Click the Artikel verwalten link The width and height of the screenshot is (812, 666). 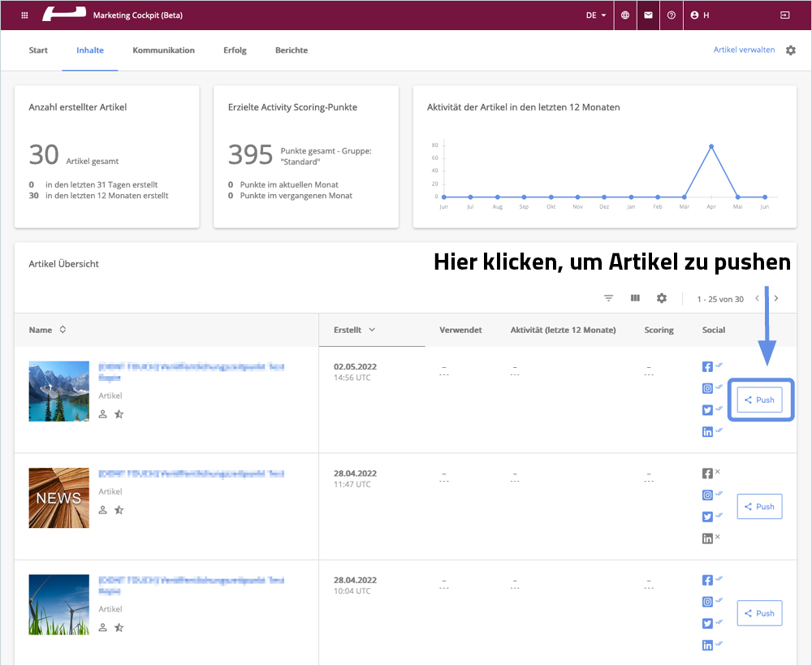[x=744, y=50]
